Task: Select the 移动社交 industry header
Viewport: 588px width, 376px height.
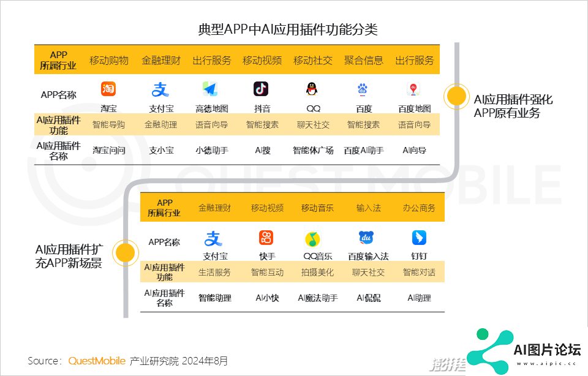Action: tap(313, 61)
